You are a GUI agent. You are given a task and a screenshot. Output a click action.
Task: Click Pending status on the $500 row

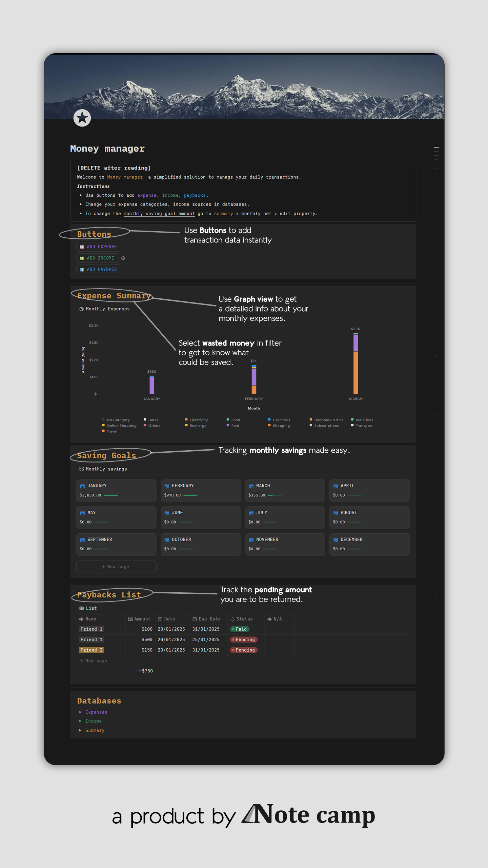tap(244, 640)
